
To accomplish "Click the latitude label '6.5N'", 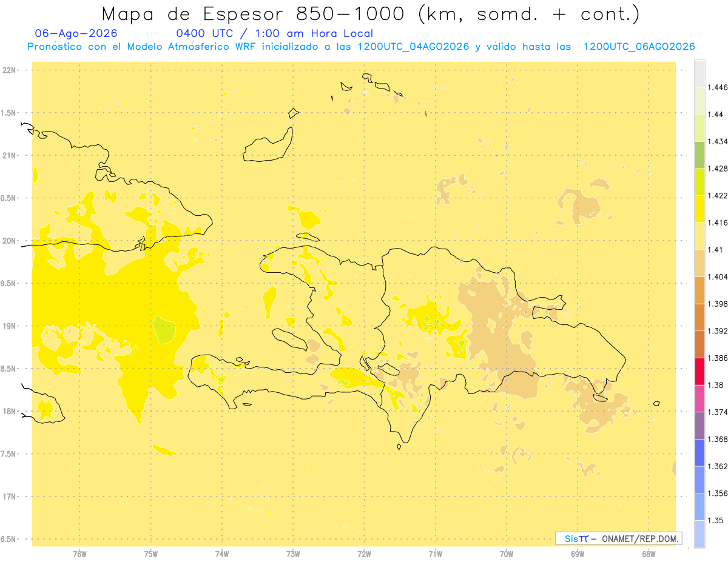I will 8,539.
